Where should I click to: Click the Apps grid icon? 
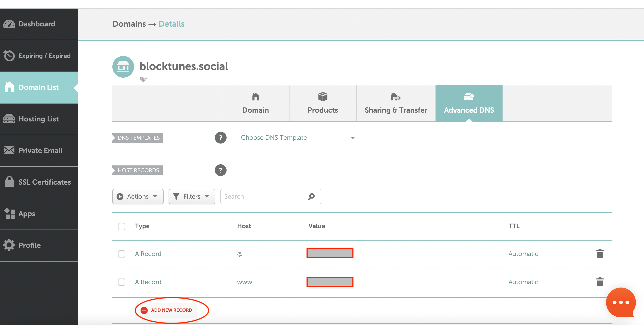tap(9, 214)
